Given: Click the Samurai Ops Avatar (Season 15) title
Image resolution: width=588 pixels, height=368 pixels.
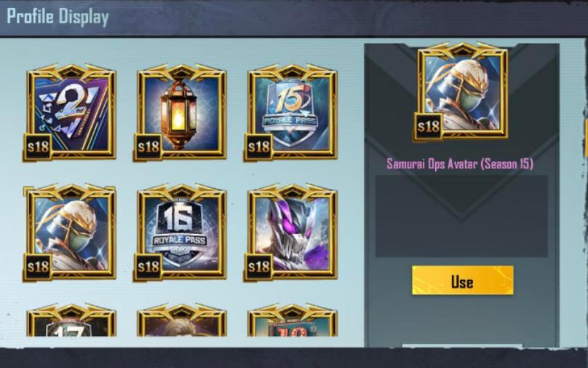Looking at the screenshot, I should (x=460, y=164).
